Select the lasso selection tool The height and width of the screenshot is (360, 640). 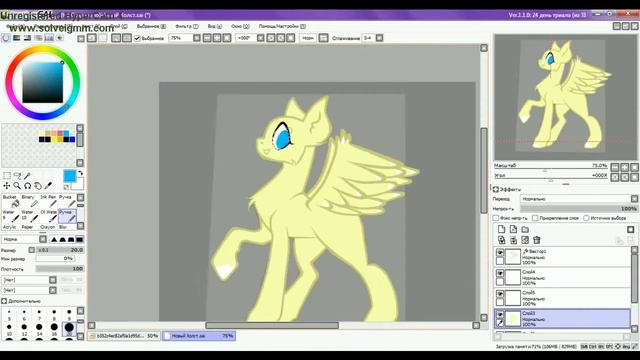[x=17, y=176]
